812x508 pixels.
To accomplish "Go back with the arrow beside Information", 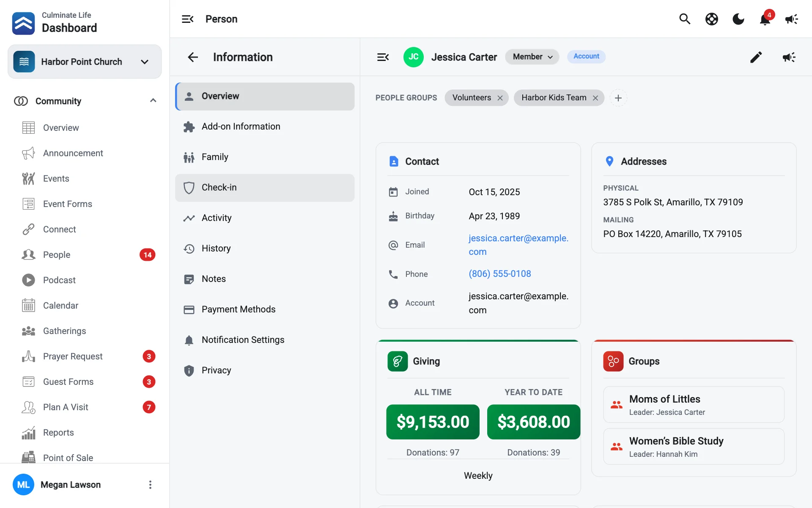I will point(193,57).
